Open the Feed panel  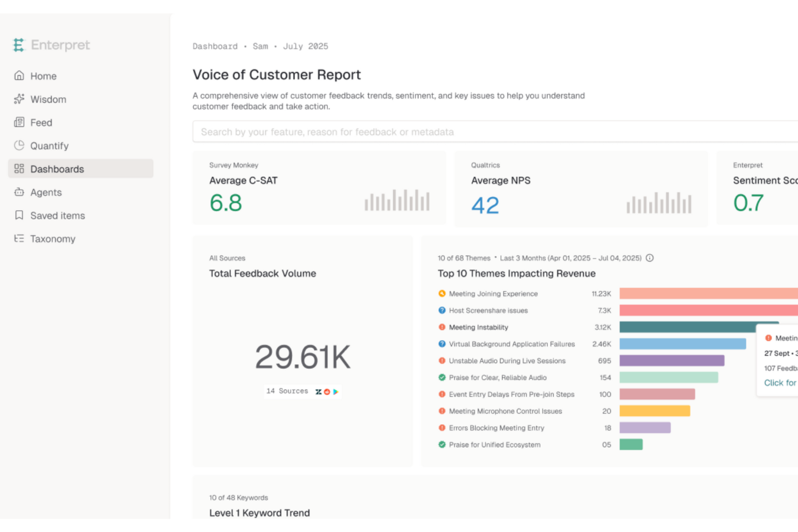click(x=19, y=122)
